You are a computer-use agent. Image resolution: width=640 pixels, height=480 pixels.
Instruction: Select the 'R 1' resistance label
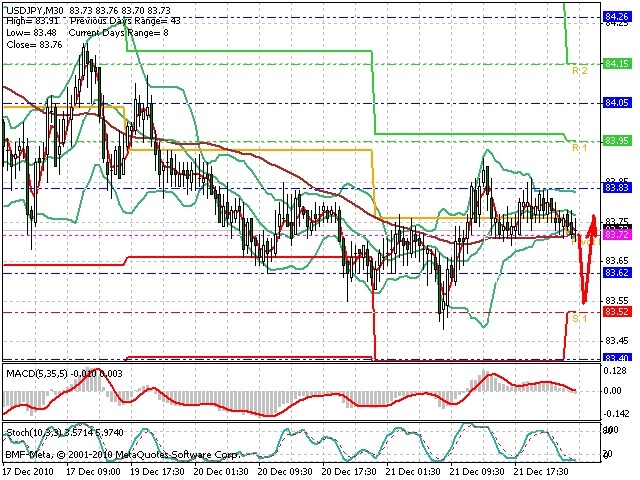579,147
